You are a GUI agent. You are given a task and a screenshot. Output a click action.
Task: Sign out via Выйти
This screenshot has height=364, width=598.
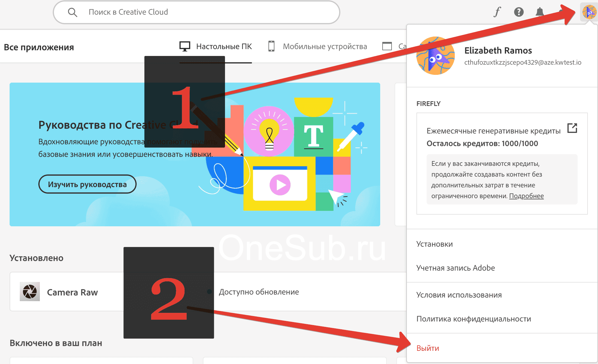[x=428, y=348]
